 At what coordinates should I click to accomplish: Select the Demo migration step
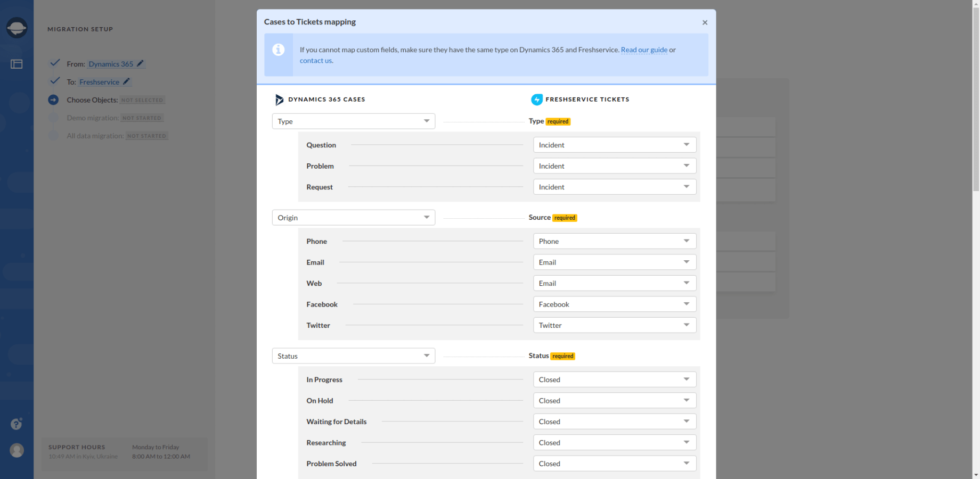pos(93,118)
